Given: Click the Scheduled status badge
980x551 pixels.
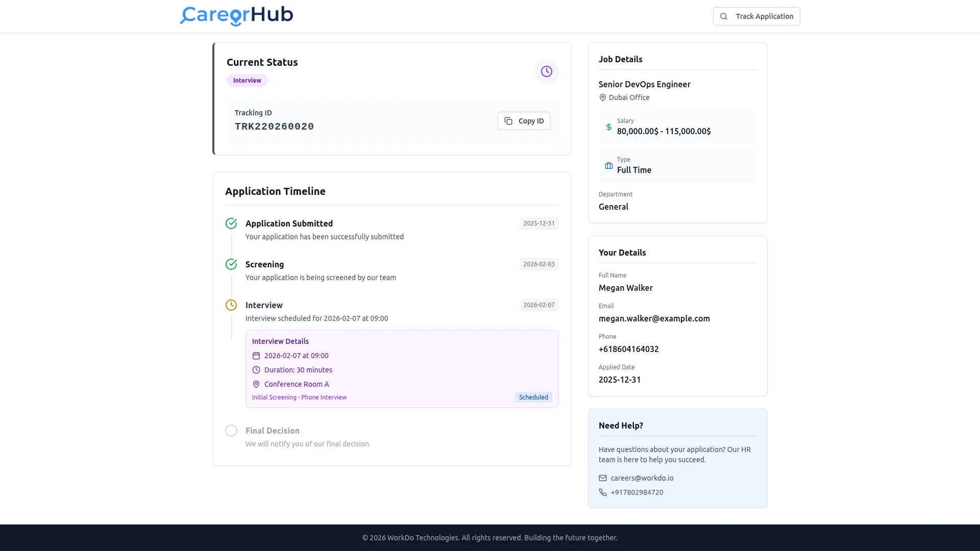Looking at the screenshot, I should (x=533, y=397).
